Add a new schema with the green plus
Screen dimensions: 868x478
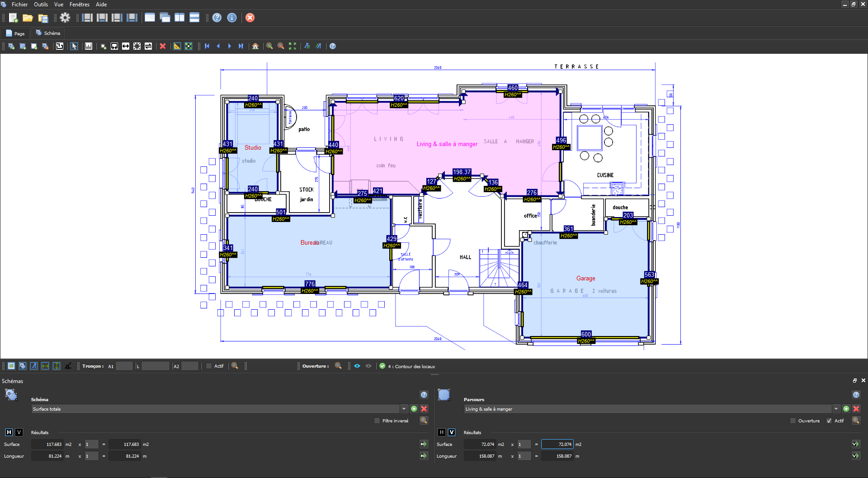click(x=414, y=409)
